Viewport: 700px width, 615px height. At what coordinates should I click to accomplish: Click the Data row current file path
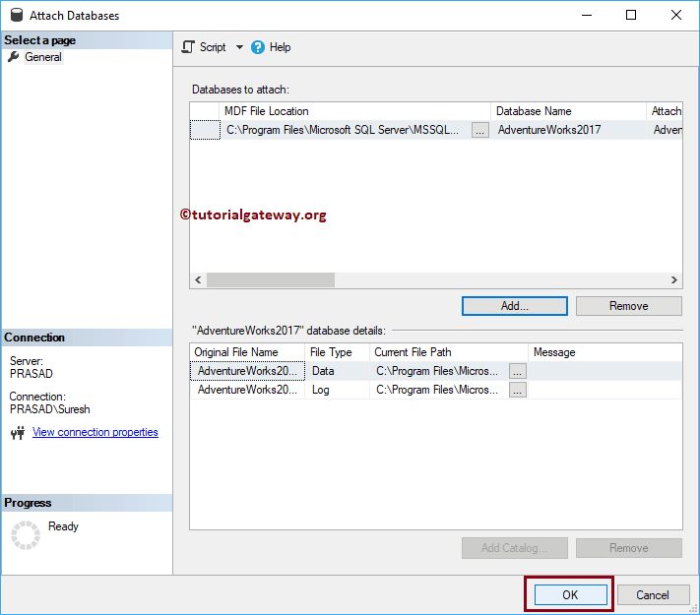(440, 371)
